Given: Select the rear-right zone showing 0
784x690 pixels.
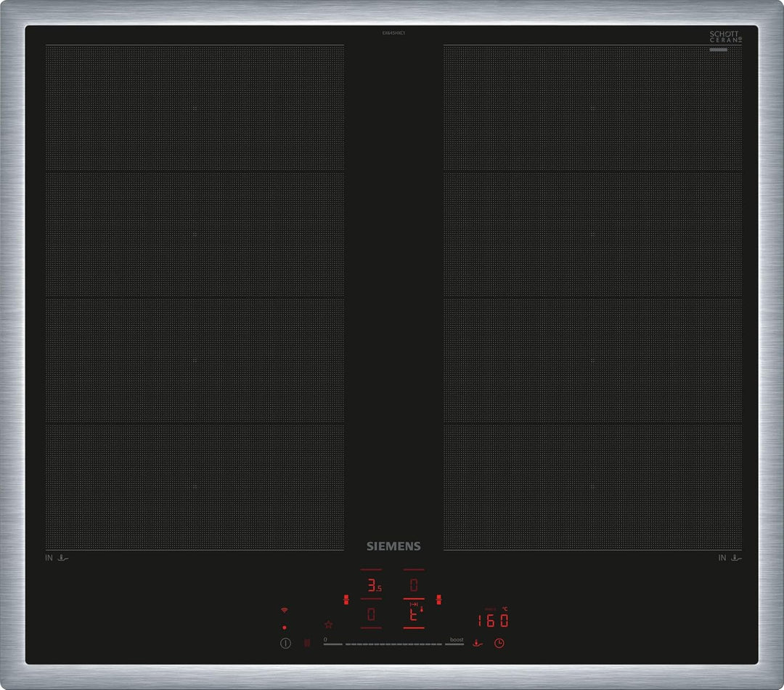Looking at the screenshot, I should tap(414, 585).
